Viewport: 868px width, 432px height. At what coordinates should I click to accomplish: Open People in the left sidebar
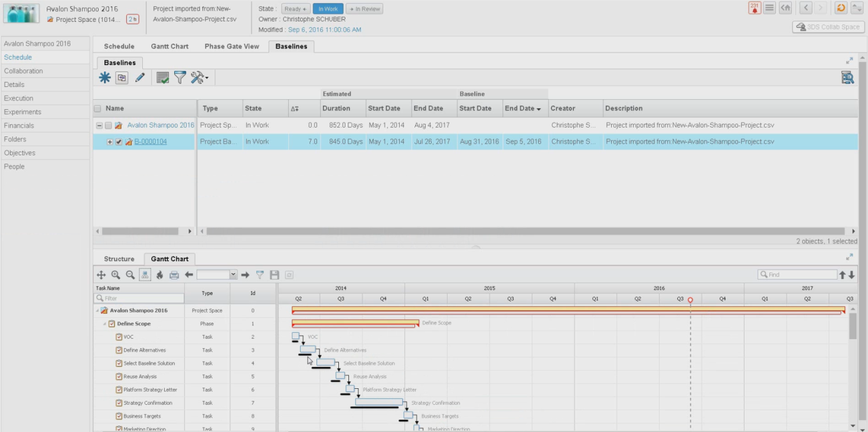[45, 167]
